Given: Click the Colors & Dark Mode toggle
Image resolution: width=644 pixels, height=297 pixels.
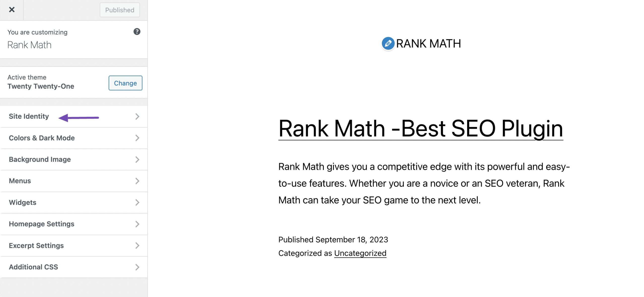Looking at the screenshot, I should click(74, 138).
